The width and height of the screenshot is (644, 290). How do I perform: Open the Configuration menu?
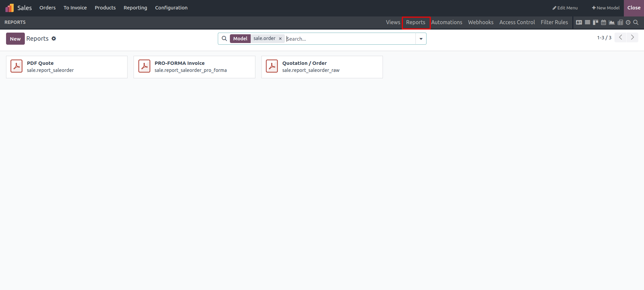pos(171,8)
